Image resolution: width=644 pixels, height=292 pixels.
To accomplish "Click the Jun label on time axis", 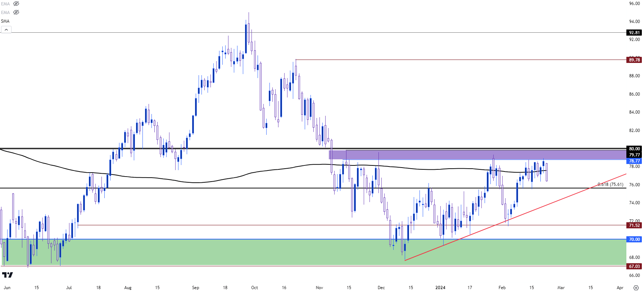I will [7, 288].
